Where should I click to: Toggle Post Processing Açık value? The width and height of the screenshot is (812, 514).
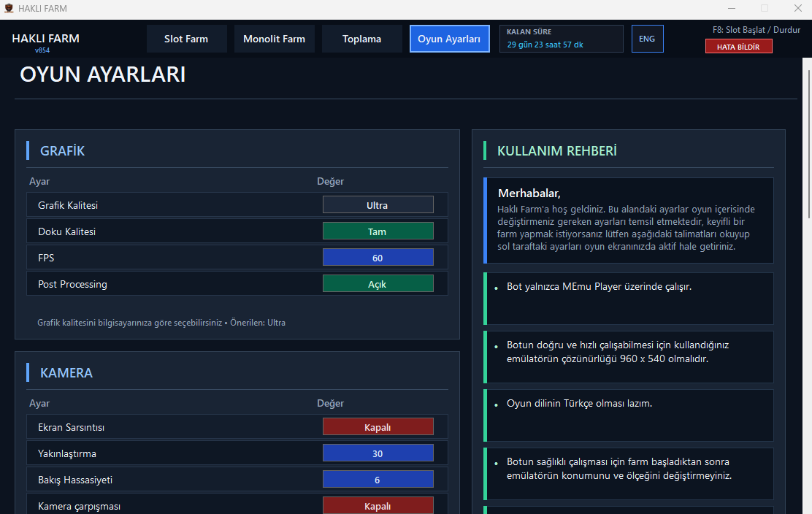(378, 284)
